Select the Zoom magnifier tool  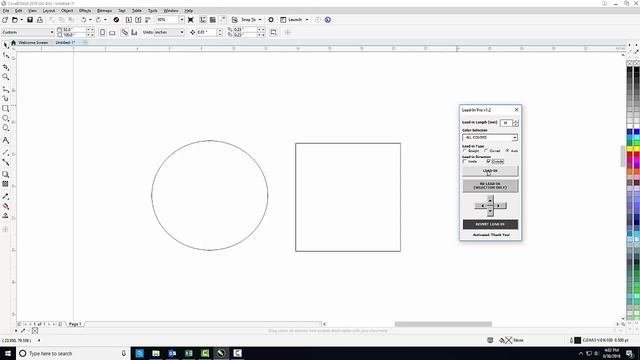[x=6, y=77]
